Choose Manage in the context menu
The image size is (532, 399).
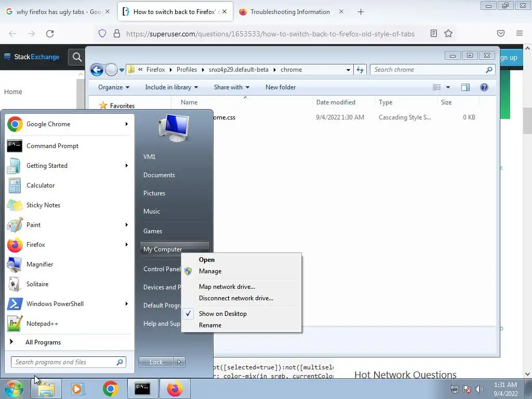coord(241,271)
